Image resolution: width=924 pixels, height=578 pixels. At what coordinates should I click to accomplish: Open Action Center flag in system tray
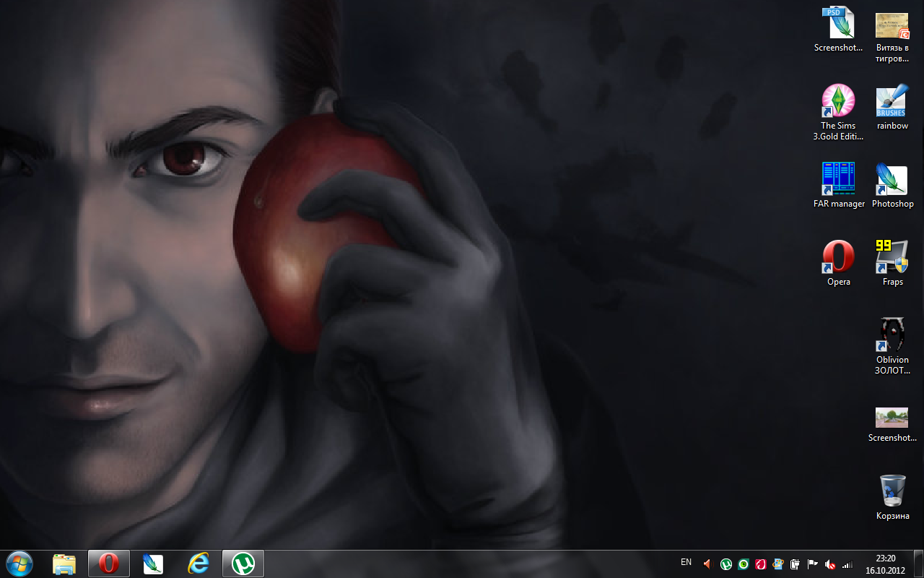coord(812,564)
